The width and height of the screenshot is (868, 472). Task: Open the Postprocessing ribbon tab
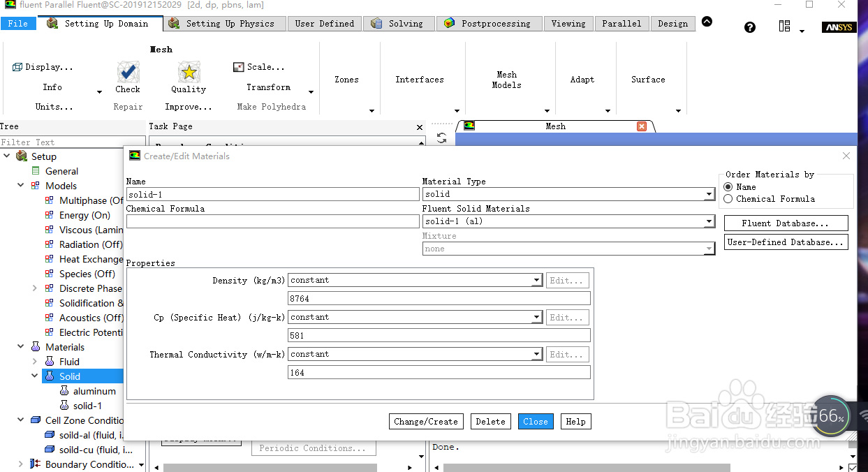coord(488,24)
